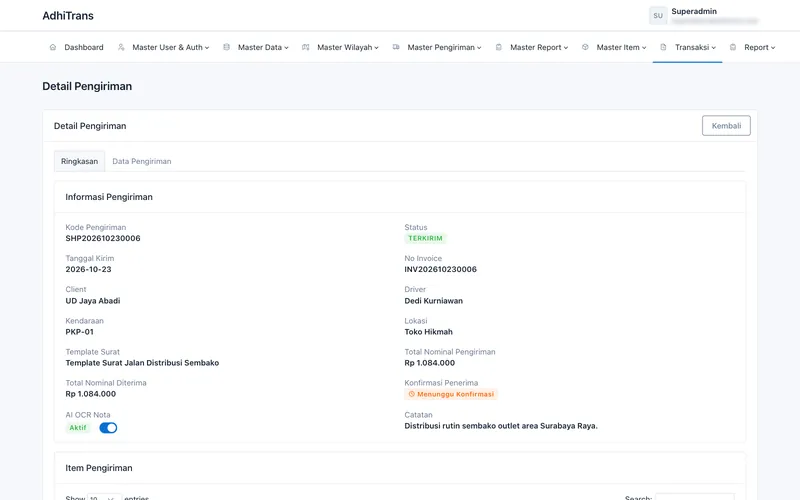Click Rp 1.084.000 under Total Nominal Diterima
The width and height of the screenshot is (800, 500).
pyautogui.click(x=90, y=394)
